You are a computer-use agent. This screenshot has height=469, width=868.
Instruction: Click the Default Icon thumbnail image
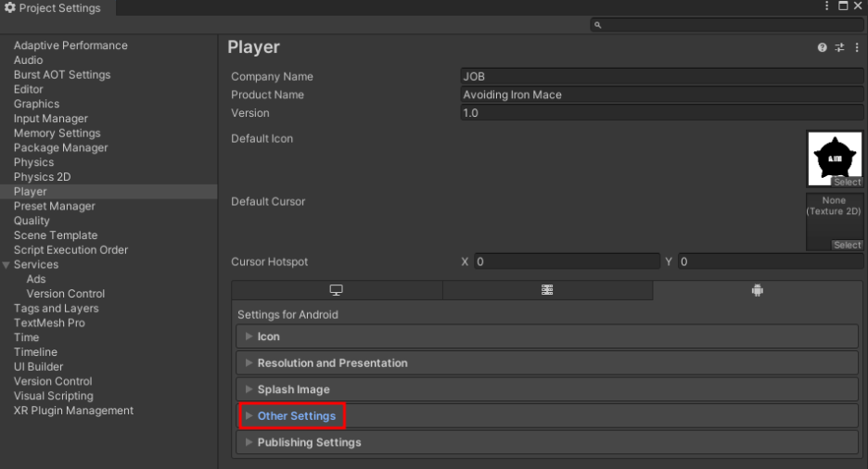[835, 158]
